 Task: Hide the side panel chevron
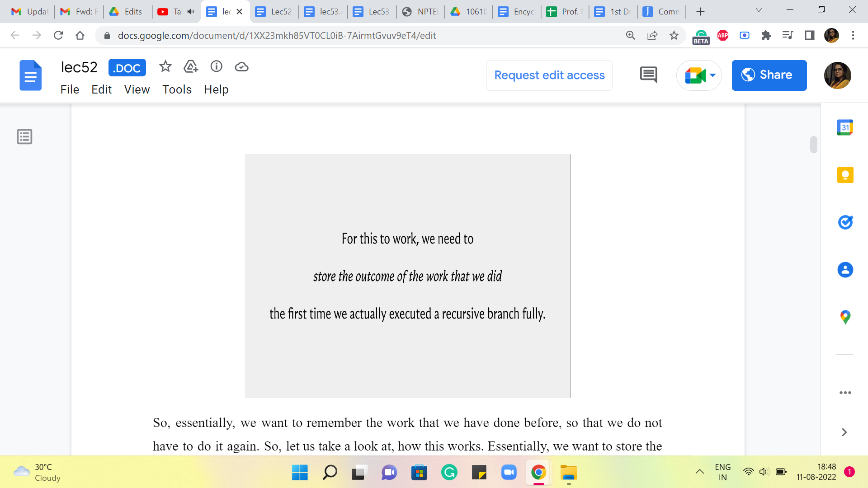[844, 432]
